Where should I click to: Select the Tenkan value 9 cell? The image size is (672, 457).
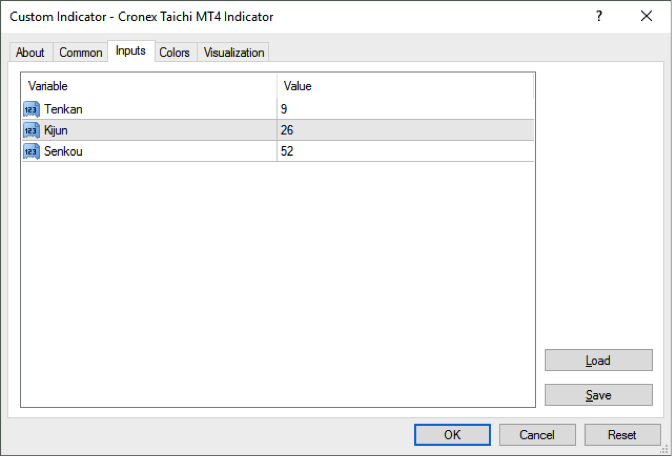coord(405,109)
